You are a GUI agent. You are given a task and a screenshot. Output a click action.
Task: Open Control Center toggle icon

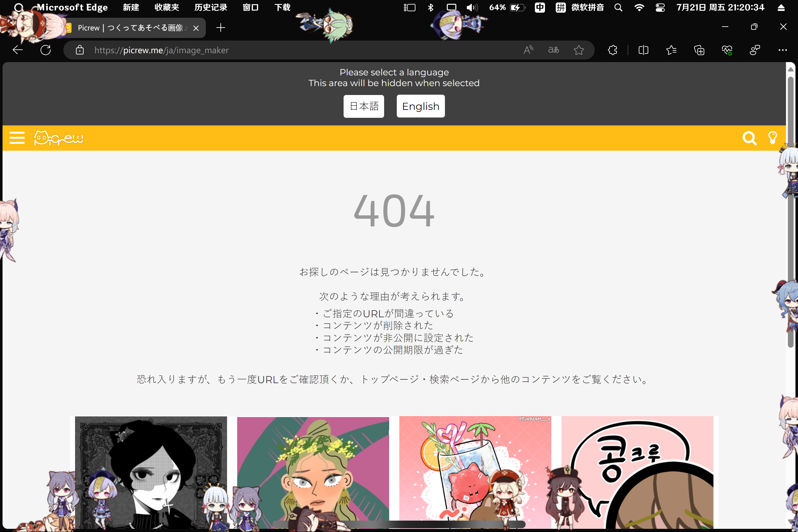tap(660, 8)
